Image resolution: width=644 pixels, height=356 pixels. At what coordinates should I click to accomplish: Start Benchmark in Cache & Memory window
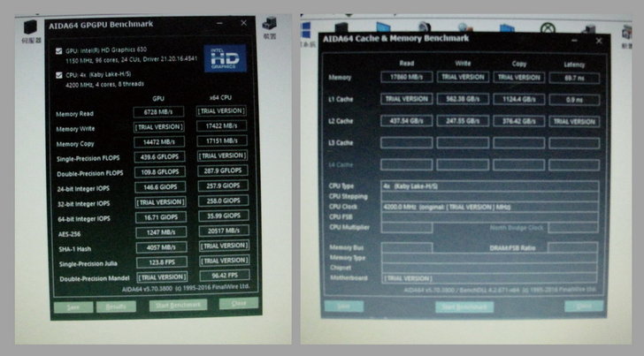[x=462, y=307]
